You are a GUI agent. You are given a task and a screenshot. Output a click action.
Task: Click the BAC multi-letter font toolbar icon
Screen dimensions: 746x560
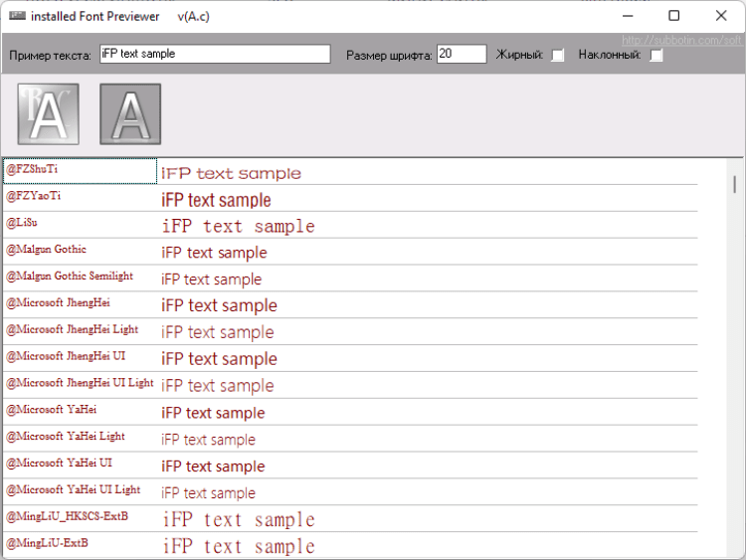(48, 113)
